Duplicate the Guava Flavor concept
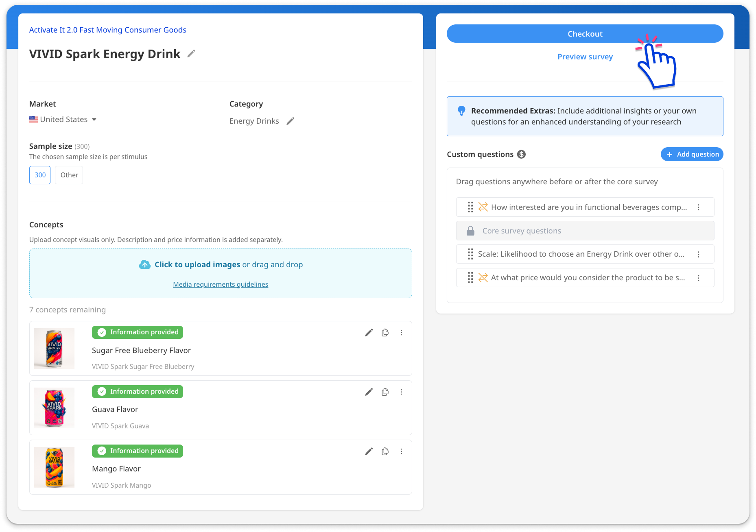756x532 pixels. (385, 392)
